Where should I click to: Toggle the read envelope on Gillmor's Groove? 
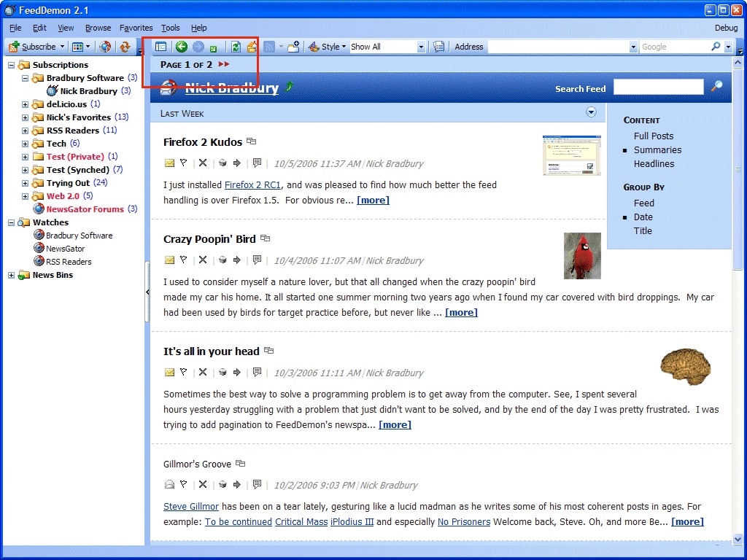[x=169, y=485]
